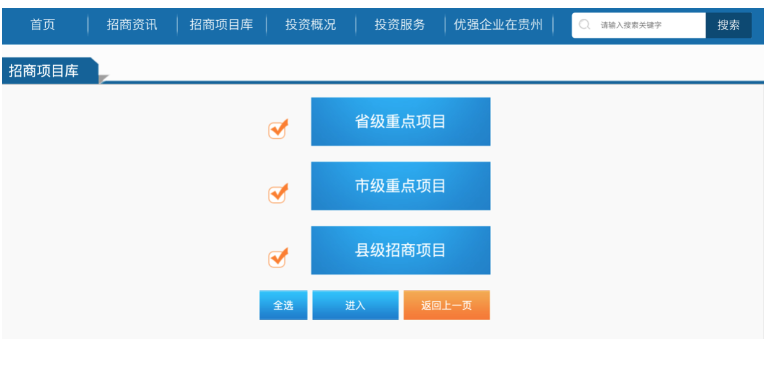Uncheck the 省级重点项目 checkbox
Viewport: 770px width, 370px height.
(x=277, y=130)
